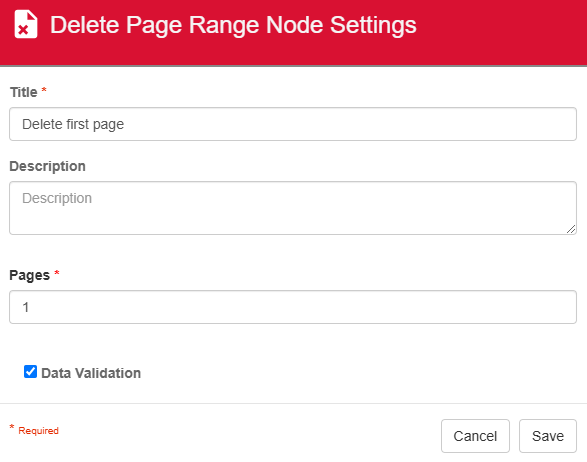Click the Cancel button
The height and width of the screenshot is (462, 587).
click(475, 436)
